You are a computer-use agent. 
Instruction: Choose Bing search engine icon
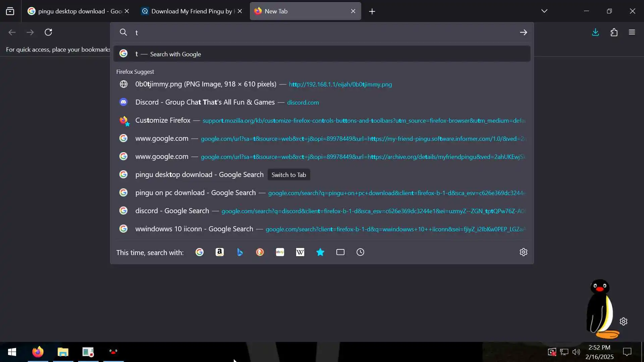pos(239,252)
